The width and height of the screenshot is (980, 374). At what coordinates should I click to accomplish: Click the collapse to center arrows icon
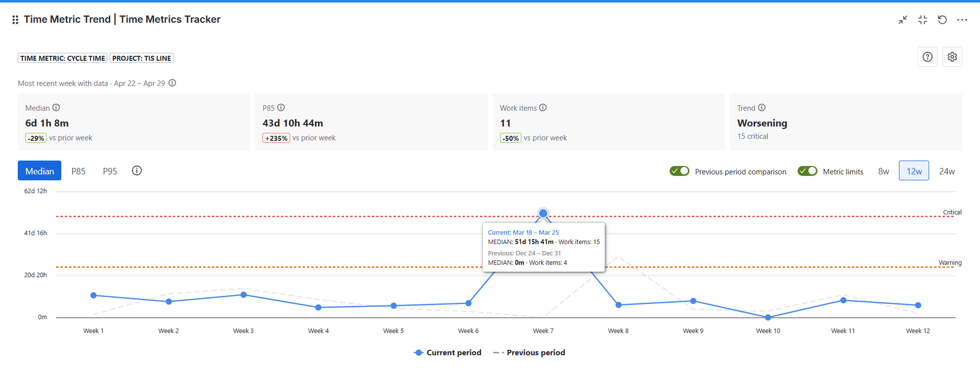click(923, 20)
